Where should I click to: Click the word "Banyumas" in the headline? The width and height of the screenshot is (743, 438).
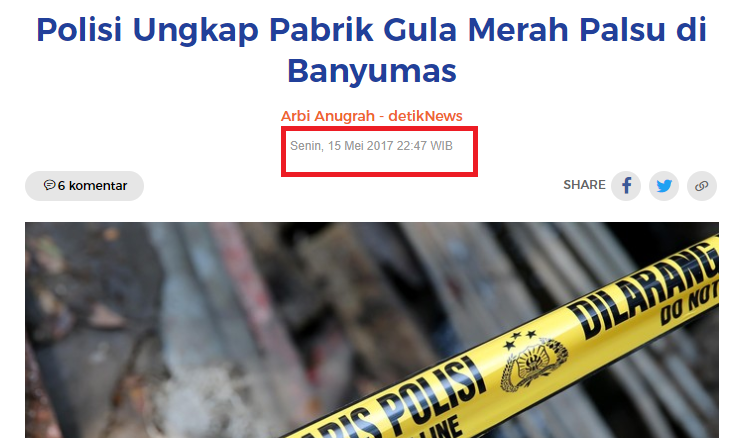point(372,71)
